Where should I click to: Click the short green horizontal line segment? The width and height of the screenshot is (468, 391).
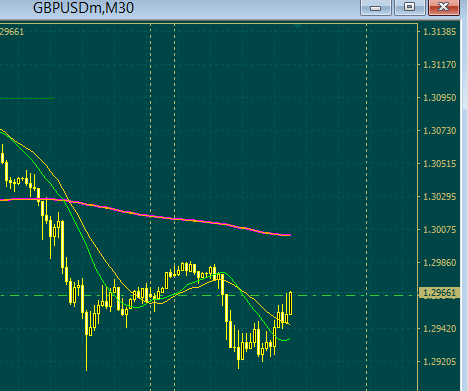click(27, 98)
